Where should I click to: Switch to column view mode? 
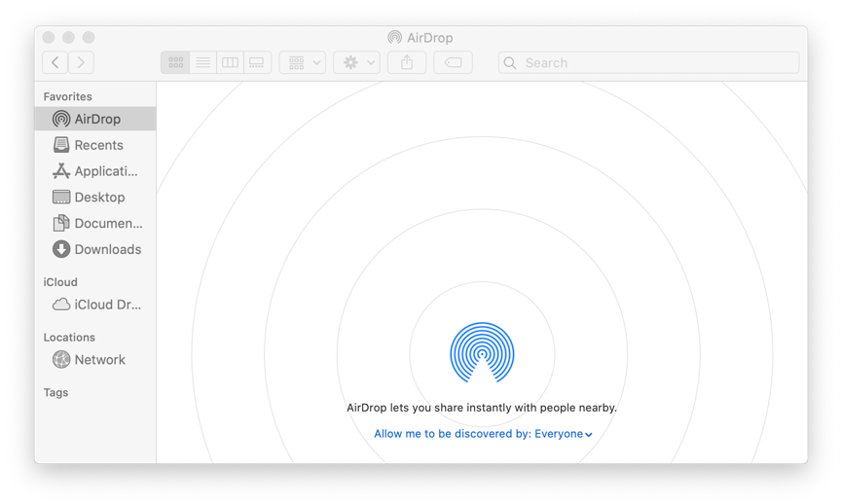230,62
